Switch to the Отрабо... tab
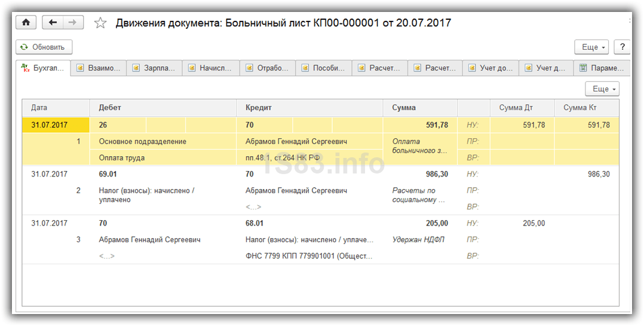The image size is (644, 326). pos(268,68)
